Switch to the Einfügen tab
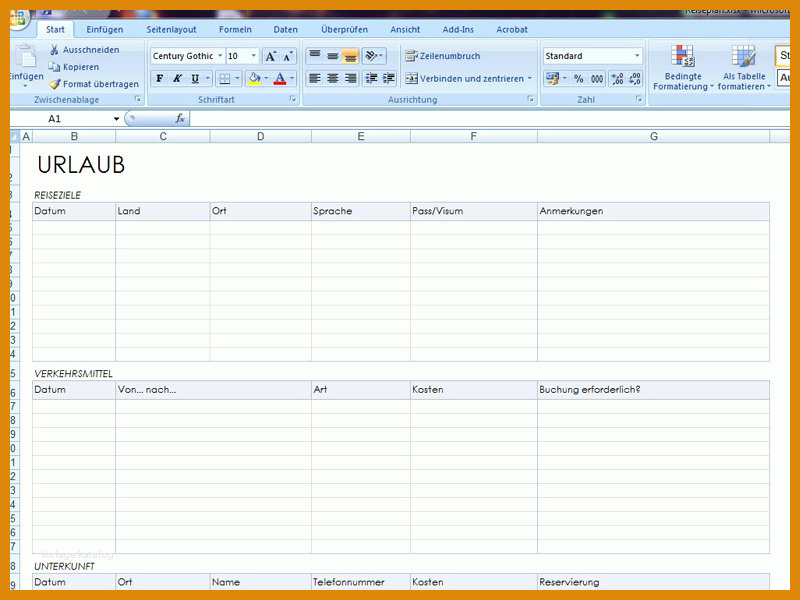Screen dimensions: 800x600 [x=105, y=30]
